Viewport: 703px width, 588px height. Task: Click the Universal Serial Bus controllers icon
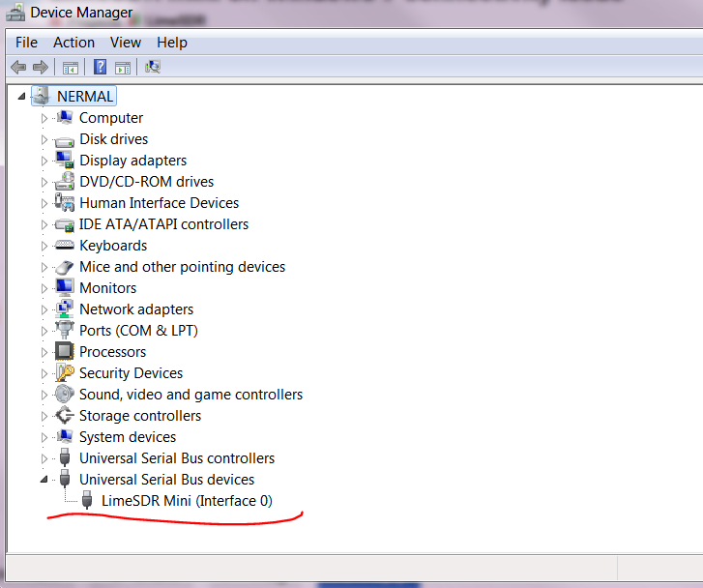click(x=65, y=457)
